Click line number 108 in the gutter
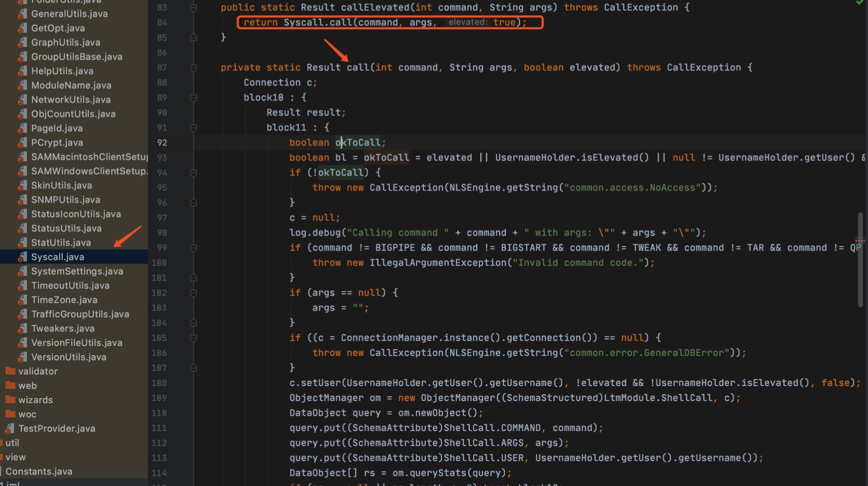Screen dimensions: 868x486 pos(159,383)
